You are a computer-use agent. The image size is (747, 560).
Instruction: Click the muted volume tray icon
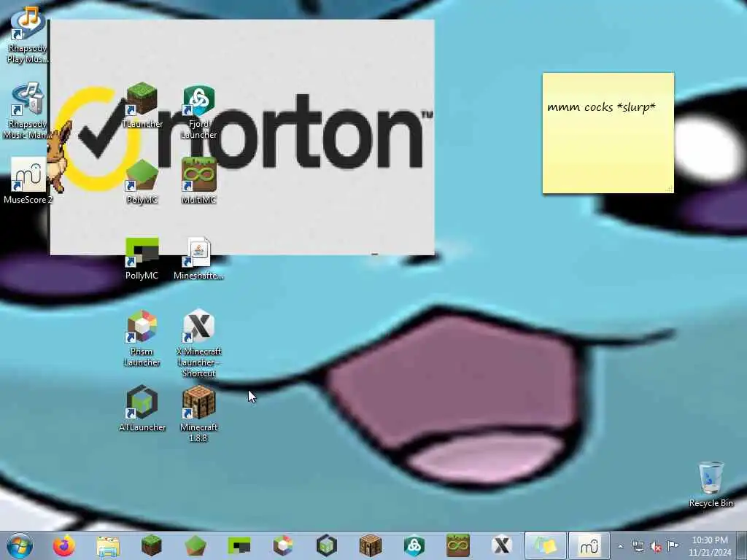coord(656,547)
